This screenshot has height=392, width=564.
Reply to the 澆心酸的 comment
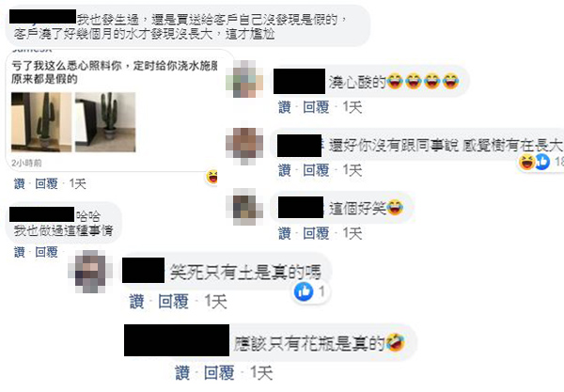point(316,107)
